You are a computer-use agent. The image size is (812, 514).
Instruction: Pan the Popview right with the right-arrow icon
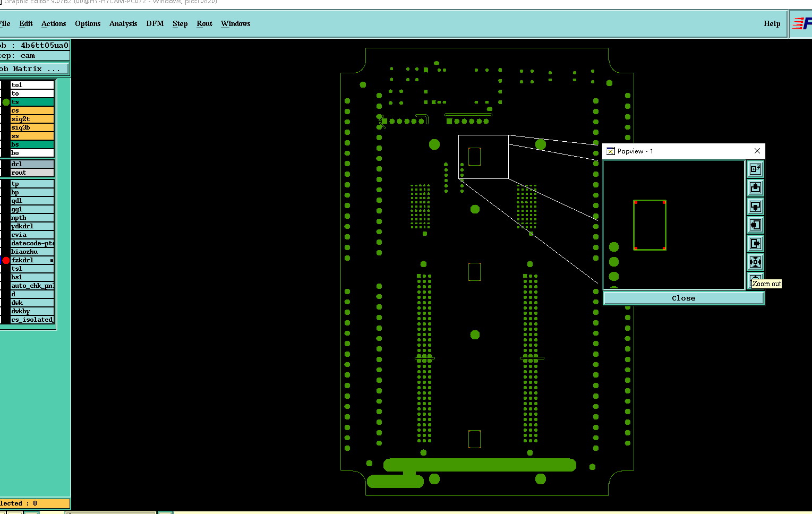tap(755, 243)
